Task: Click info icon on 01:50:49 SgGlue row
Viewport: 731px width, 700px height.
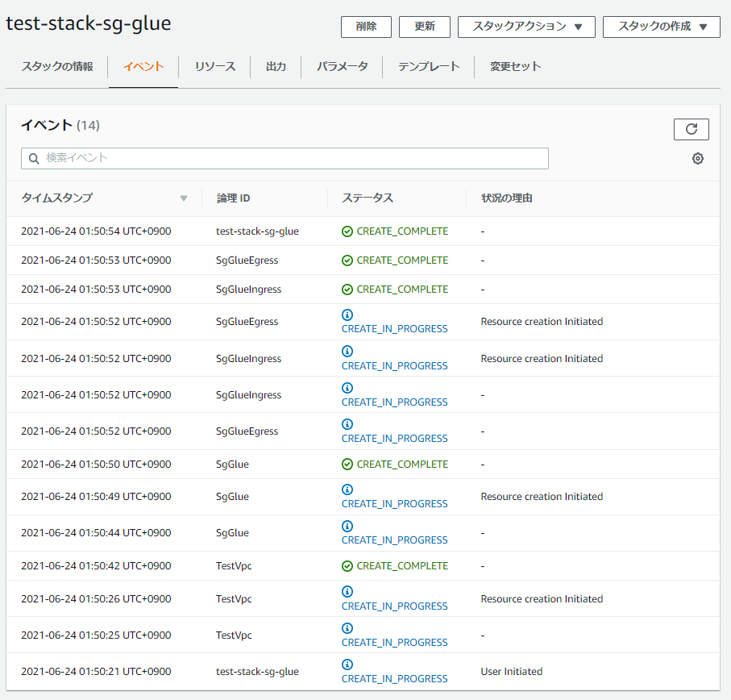Action: coord(347,490)
